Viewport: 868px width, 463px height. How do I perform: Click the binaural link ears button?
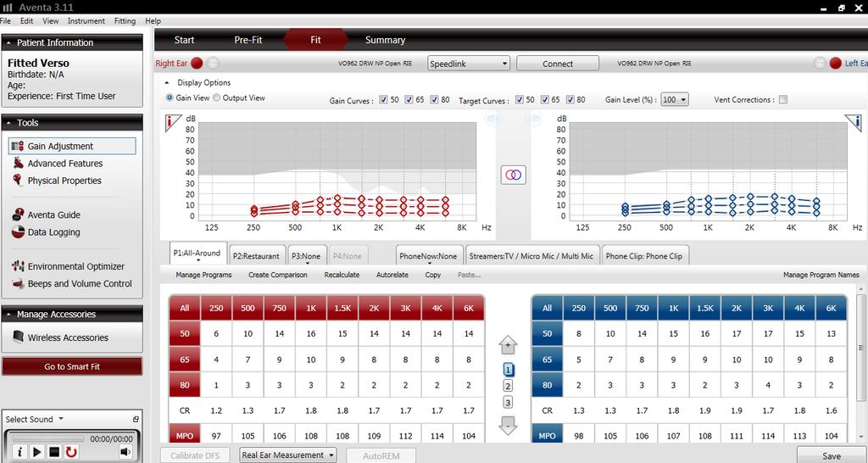click(513, 175)
